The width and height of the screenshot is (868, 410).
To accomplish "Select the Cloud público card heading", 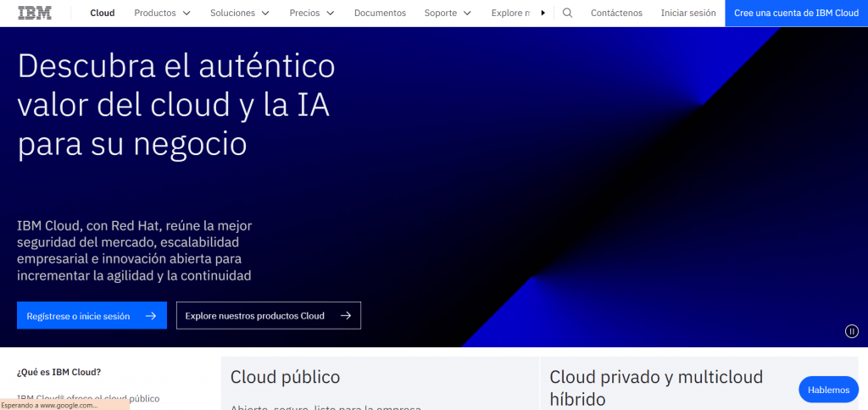I will point(285,377).
